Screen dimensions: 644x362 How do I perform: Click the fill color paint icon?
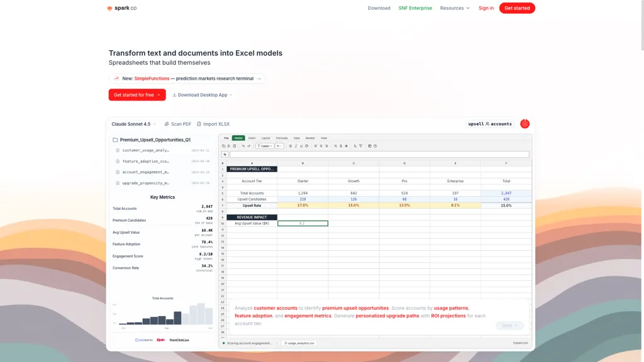pos(307,146)
